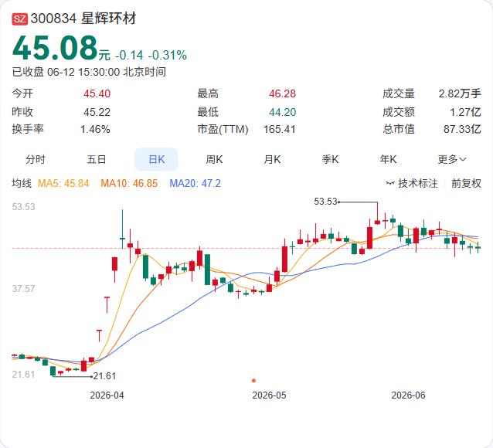Click the 53.53 high price annotation
This screenshot has width=493, height=448.
point(325,201)
